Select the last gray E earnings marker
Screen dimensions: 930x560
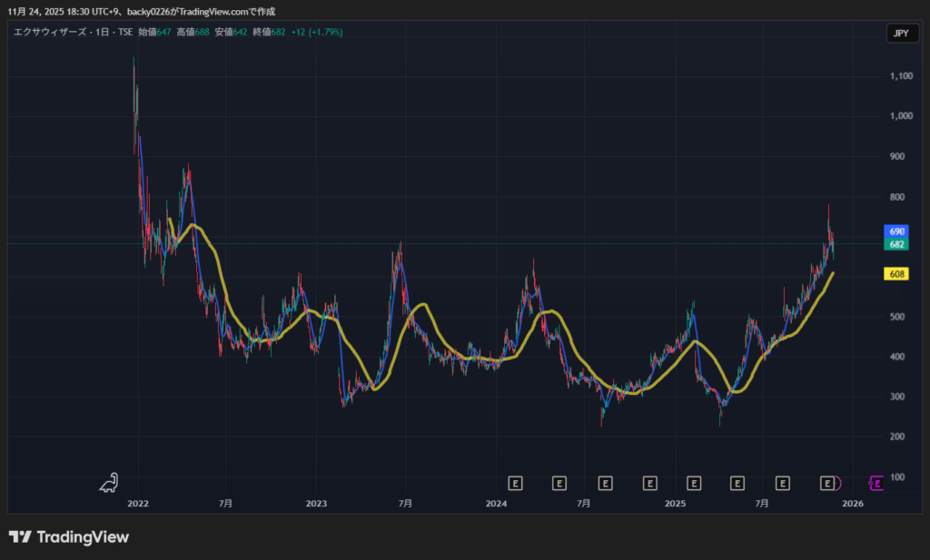pyautogui.click(x=827, y=483)
